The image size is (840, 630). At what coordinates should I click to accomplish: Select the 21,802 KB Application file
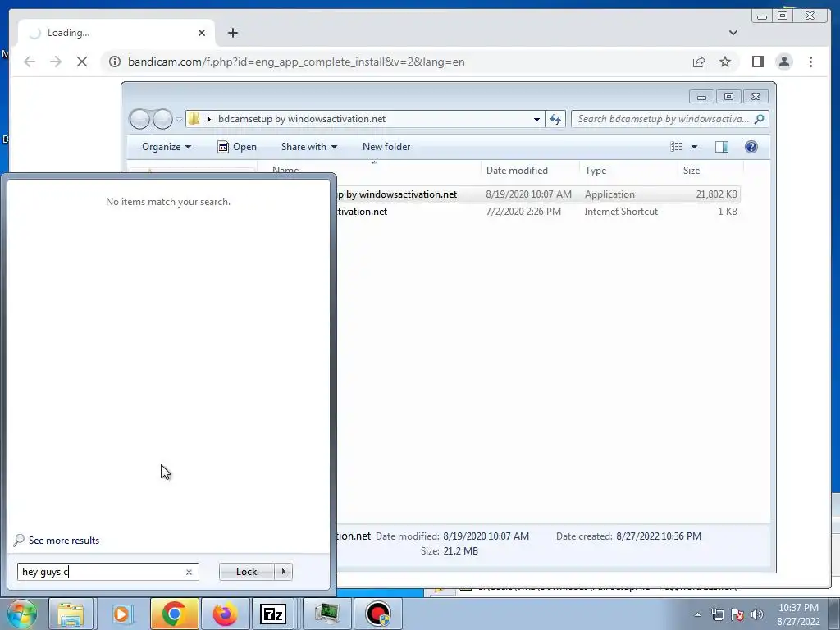537,194
